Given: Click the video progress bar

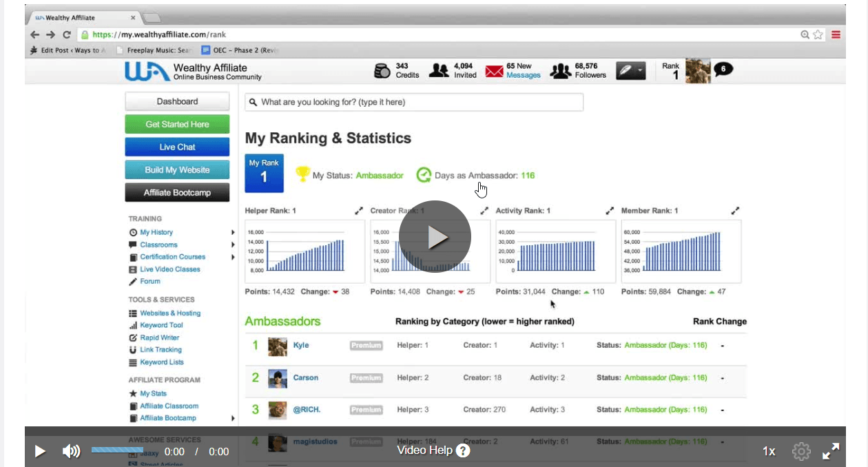Looking at the screenshot, I should [x=117, y=450].
